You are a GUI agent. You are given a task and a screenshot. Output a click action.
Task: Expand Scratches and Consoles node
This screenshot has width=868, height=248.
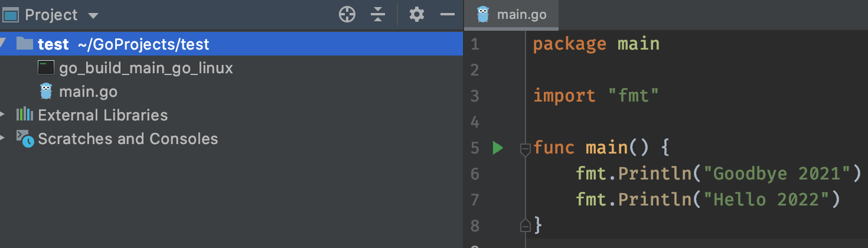click(3, 138)
